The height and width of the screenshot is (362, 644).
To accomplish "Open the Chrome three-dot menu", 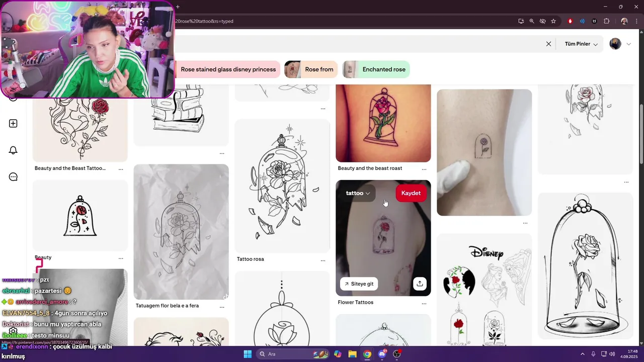I will click(x=636, y=21).
